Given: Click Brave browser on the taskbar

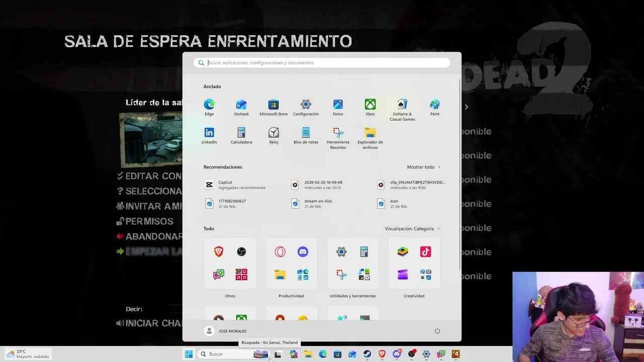Looking at the screenshot, I should pos(382,354).
